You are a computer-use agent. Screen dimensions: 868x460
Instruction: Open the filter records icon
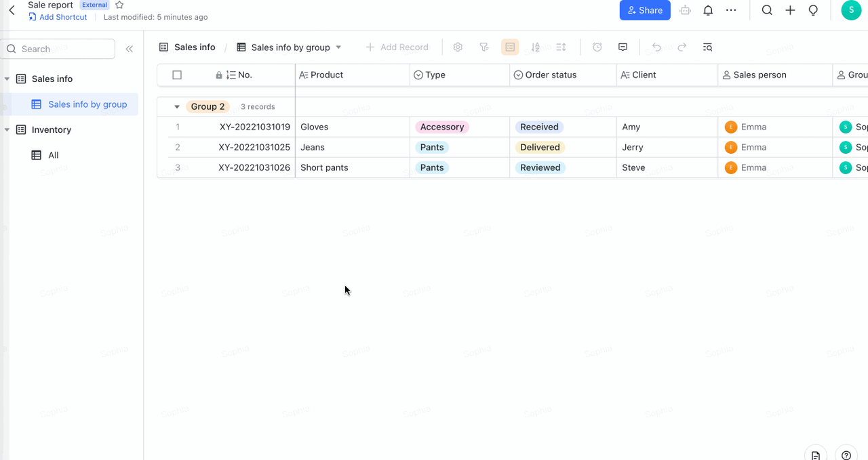tap(484, 47)
